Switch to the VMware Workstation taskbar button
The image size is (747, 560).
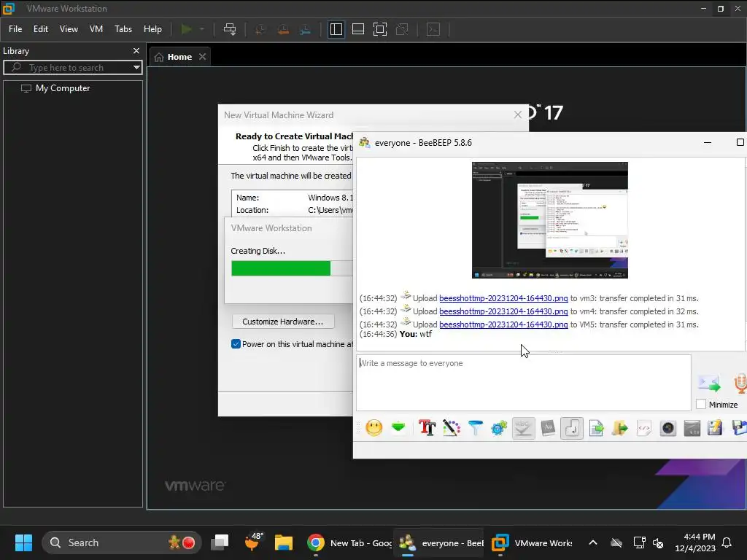click(x=532, y=542)
